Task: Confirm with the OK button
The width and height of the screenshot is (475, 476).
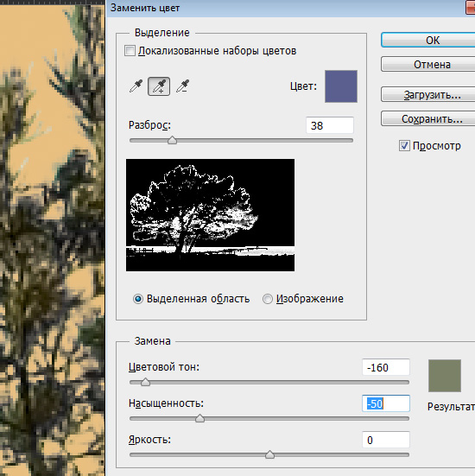Action: (428, 40)
